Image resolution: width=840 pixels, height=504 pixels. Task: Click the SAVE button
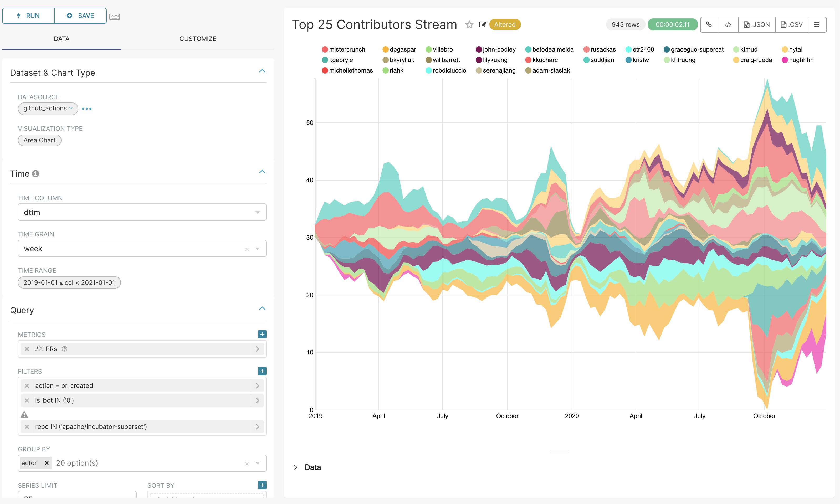(80, 16)
